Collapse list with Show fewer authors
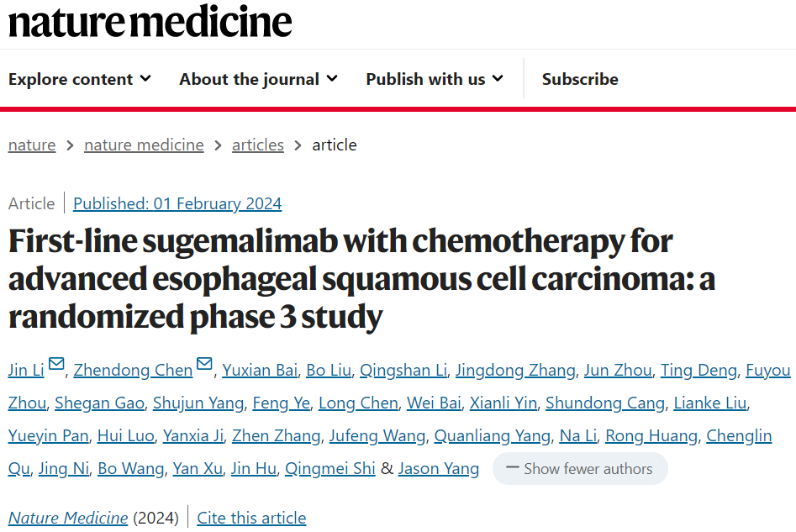Screen dimensions: 796x532 580,468
